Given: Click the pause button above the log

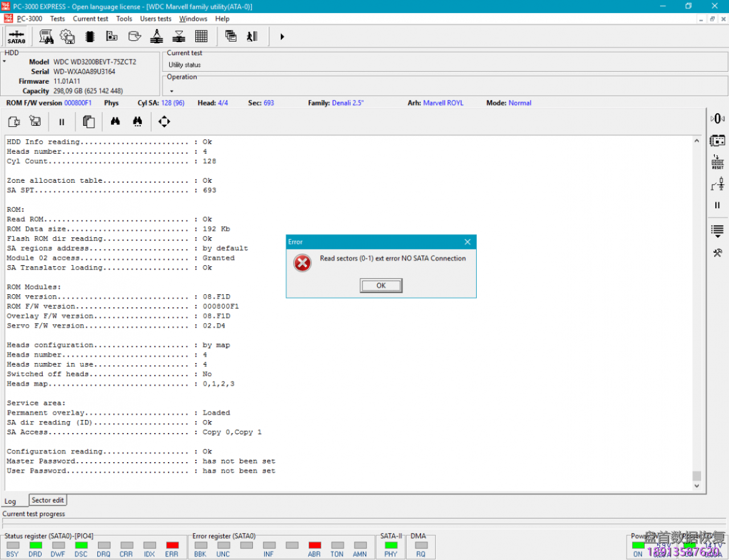Looking at the screenshot, I should pos(62,121).
